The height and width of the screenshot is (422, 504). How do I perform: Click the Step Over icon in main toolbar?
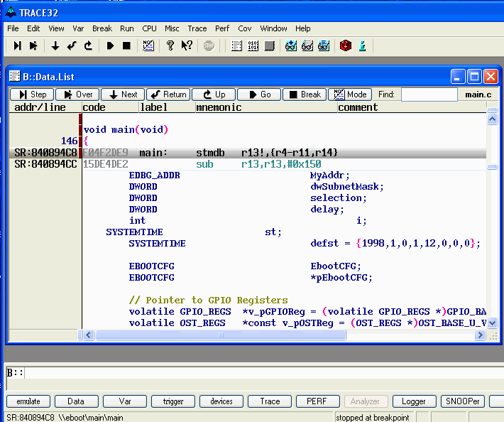click(x=33, y=45)
